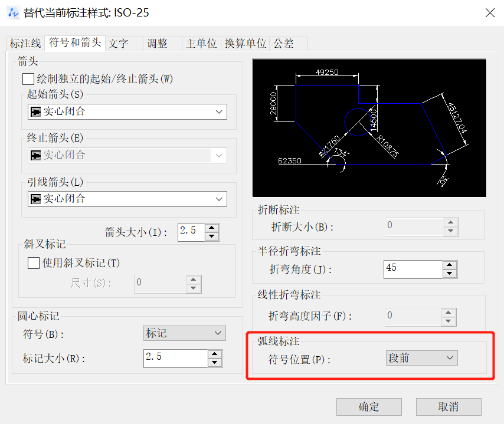The image size is (504, 424).
Task: Click the 斜叉标记 尺寸 input field
Action: coord(161,284)
